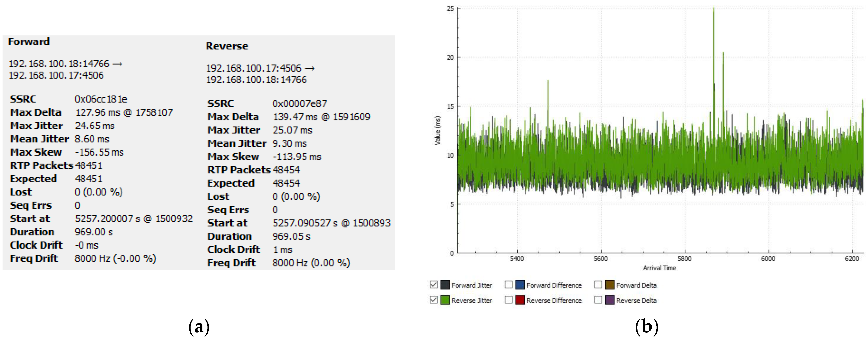
Task: Click the green Reverse Jitter color swatch
Action: pos(445,300)
